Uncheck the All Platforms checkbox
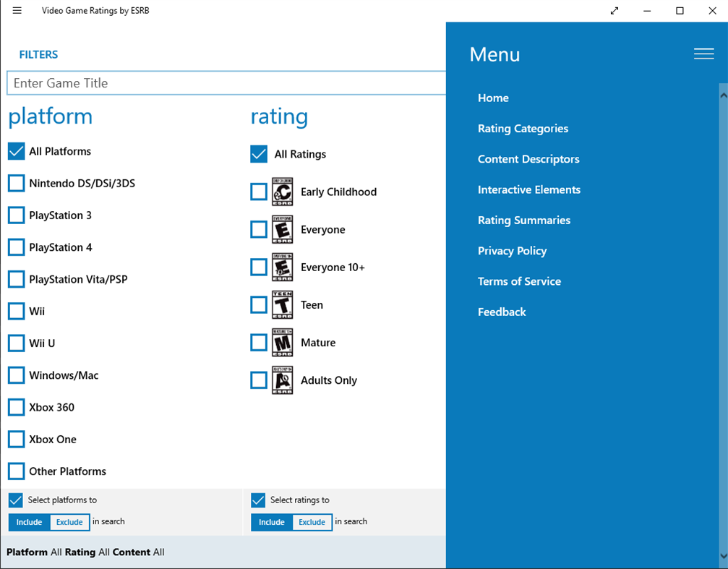The width and height of the screenshot is (728, 569). [x=16, y=151]
